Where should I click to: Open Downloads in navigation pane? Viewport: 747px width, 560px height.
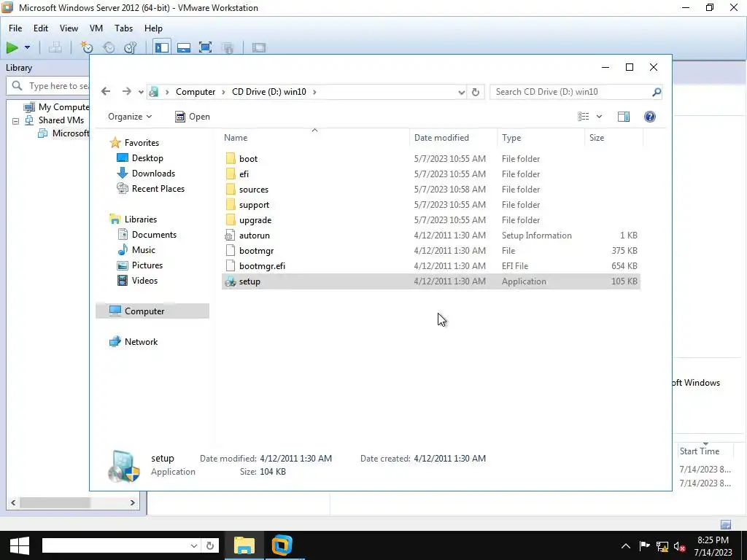(x=146, y=174)
